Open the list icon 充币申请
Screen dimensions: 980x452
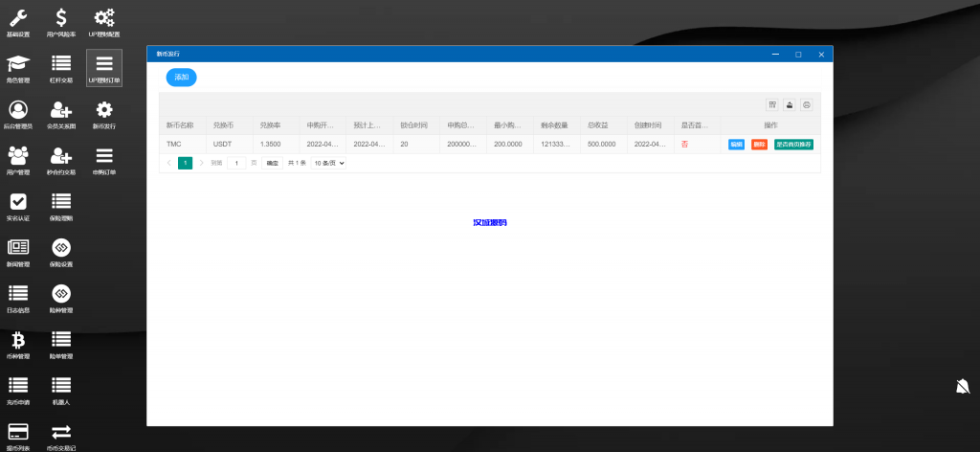18,391
